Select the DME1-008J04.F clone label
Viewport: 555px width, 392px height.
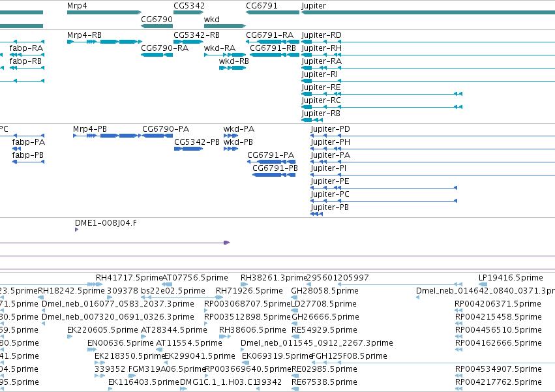tap(106, 223)
